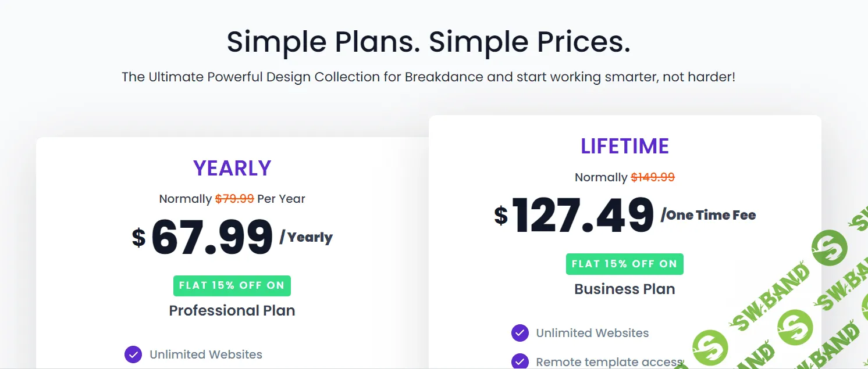Click Unlimited Websites text in the Yearly card
Viewport: 868px width, 369px height.
[x=206, y=354]
